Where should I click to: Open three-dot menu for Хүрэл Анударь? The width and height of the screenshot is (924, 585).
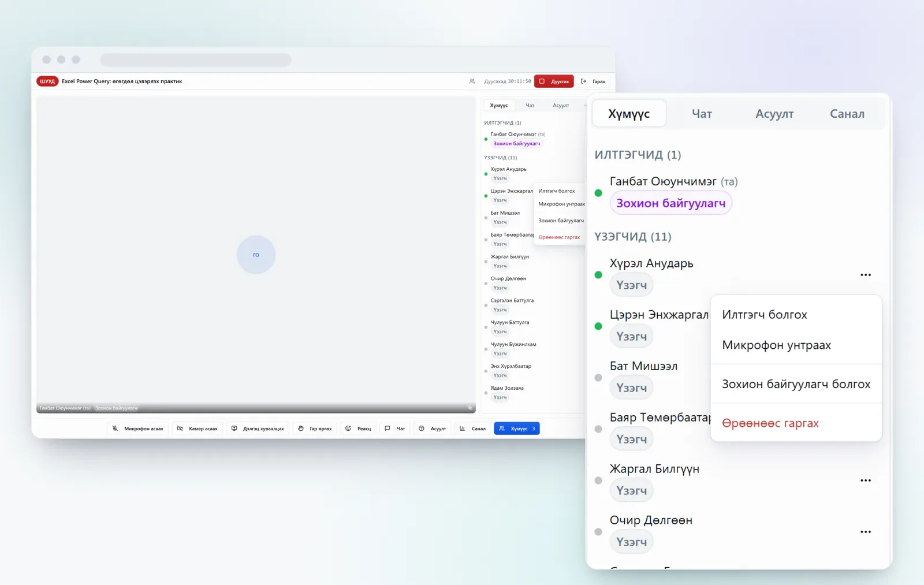click(x=865, y=275)
